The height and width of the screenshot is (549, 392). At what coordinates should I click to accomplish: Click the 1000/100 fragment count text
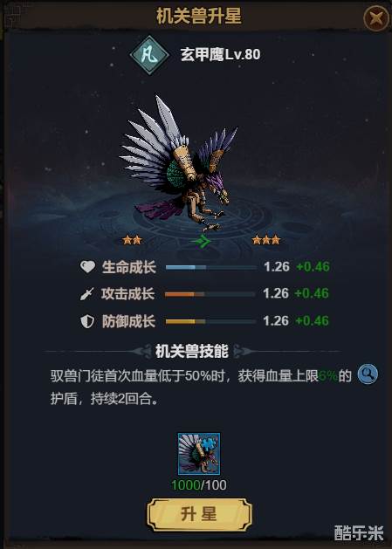coord(199,485)
